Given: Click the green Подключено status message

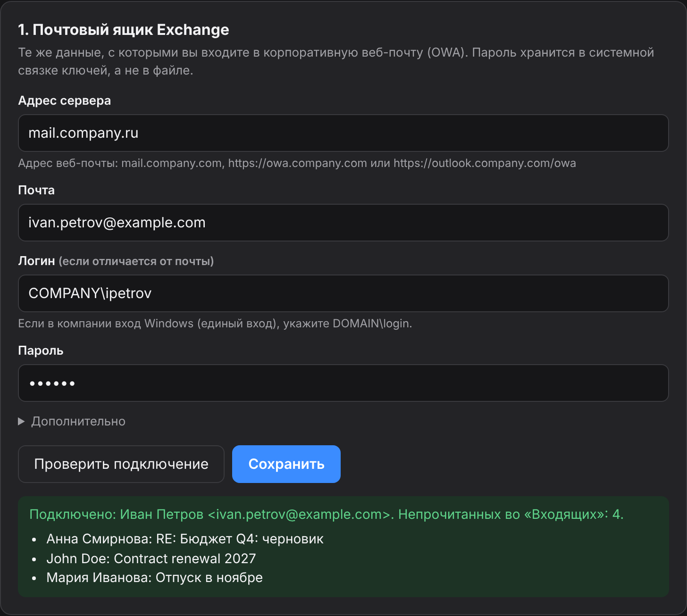Looking at the screenshot, I should 327,514.
